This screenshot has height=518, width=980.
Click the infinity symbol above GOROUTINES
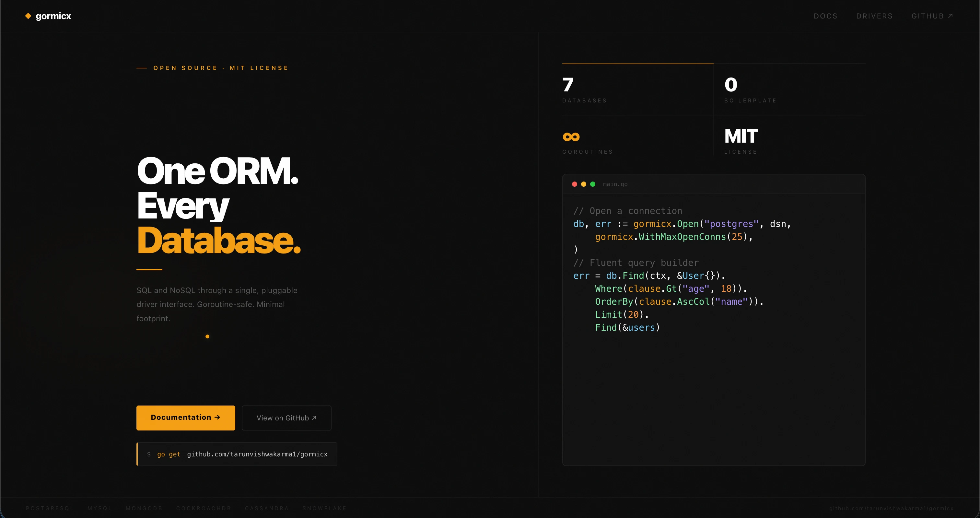571,137
